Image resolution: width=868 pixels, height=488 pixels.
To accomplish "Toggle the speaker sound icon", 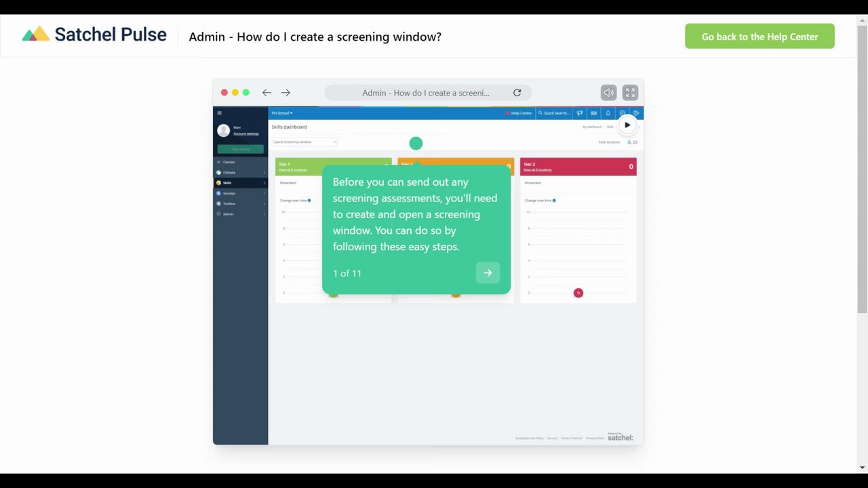I will (609, 93).
